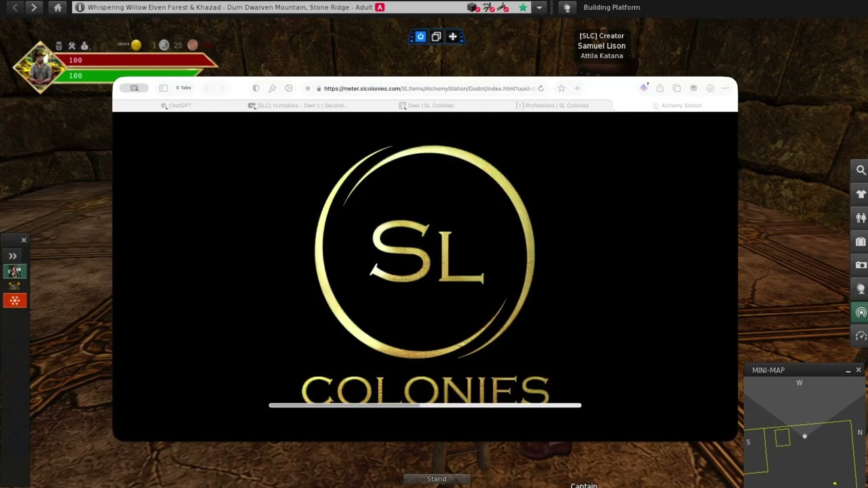Expand the location history dropdown
868x488 pixels.
click(539, 7)
